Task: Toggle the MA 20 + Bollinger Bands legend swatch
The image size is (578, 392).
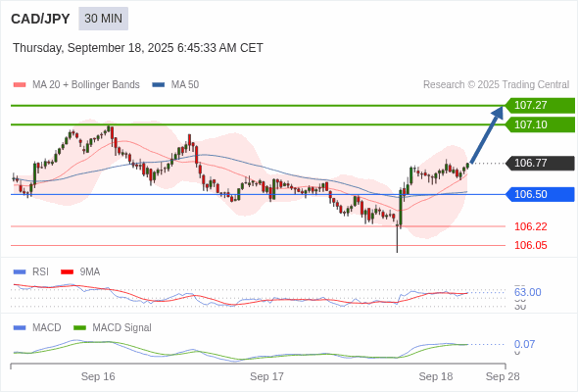Action: click(x=20, y=85)
